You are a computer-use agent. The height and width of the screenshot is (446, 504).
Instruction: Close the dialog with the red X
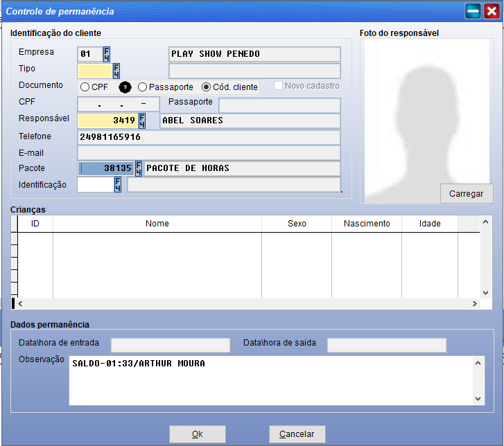pyautogui.click(x=491, y=11)
